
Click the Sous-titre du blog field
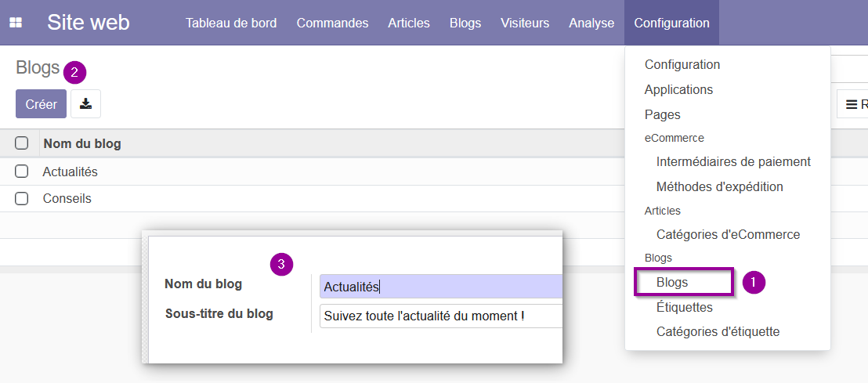(x=440, y=316)
